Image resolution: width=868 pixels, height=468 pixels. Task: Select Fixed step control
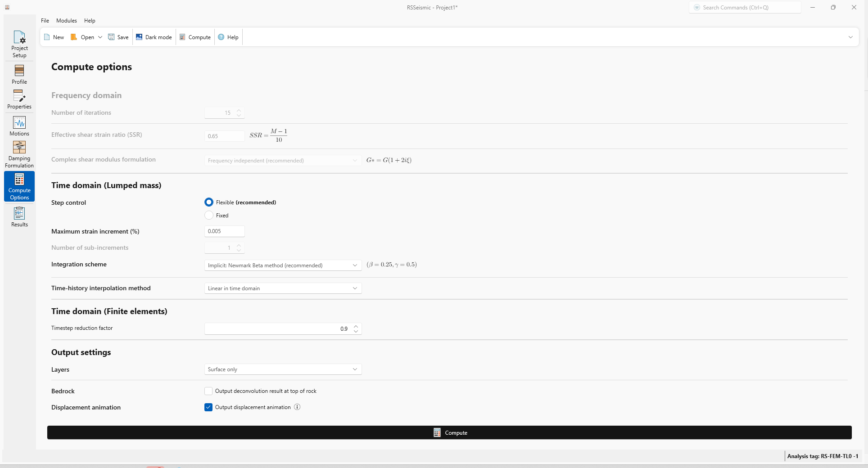209,215
